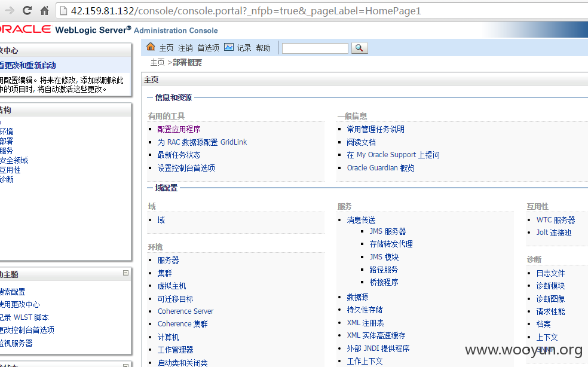This screenshot has height=367, width=588.
Task: Open the 启动类和关闭类 link
Action: click(182, 363)
